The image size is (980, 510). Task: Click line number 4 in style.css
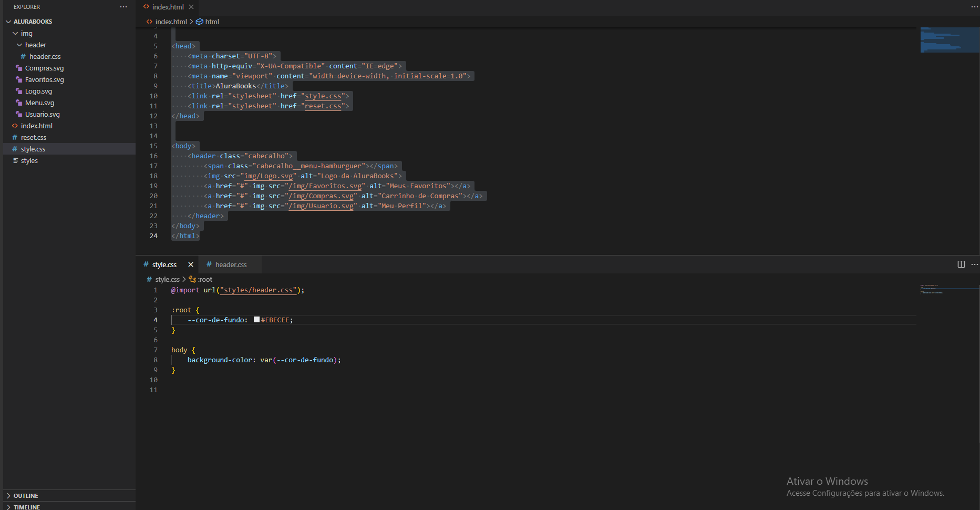156,320
